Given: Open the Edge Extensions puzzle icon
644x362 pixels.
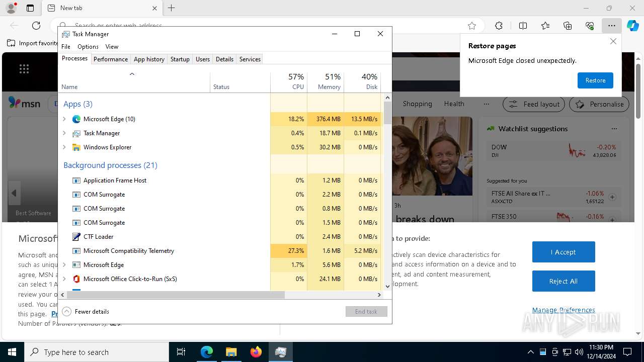Looking at the screenshot, I should tap(499, 26).
